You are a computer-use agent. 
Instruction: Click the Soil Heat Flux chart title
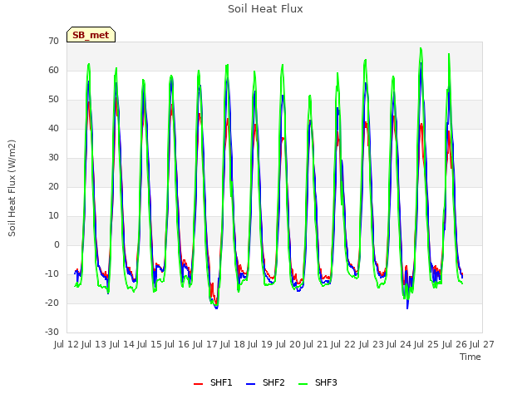265,9
